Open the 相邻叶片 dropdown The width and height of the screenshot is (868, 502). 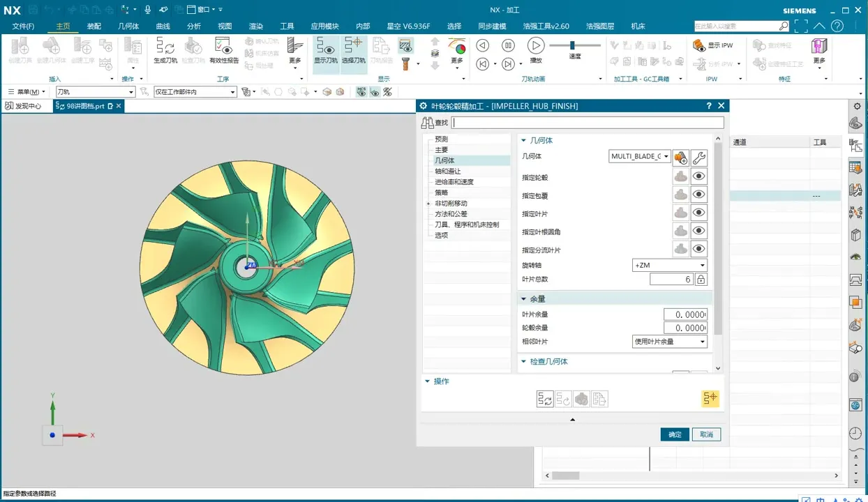669,342
